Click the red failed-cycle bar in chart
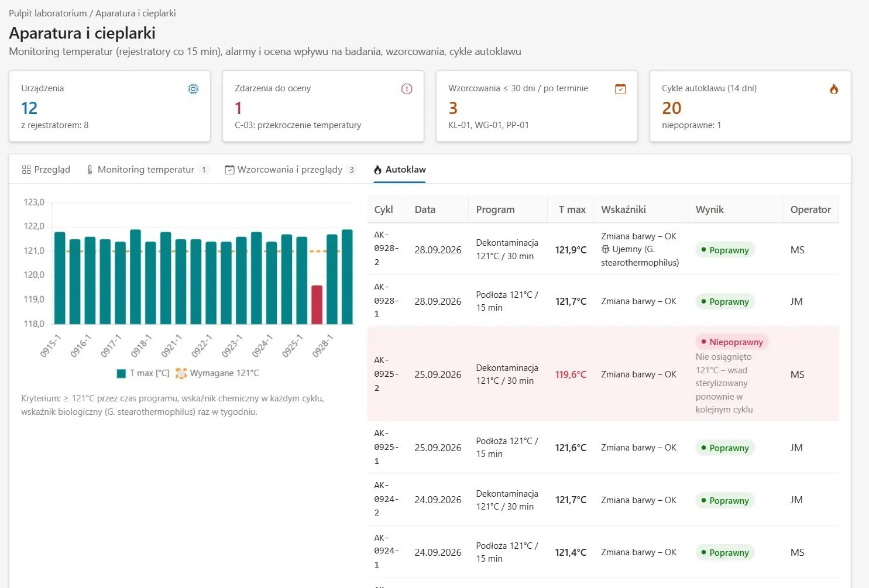This screenshot has height=588, width=869. point(317,305)
